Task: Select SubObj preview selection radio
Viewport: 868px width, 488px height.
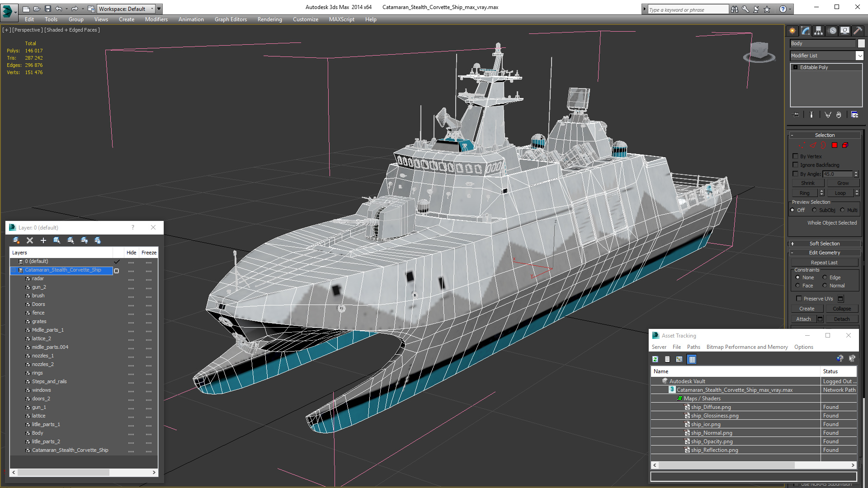Action: [x=814, y=210]
